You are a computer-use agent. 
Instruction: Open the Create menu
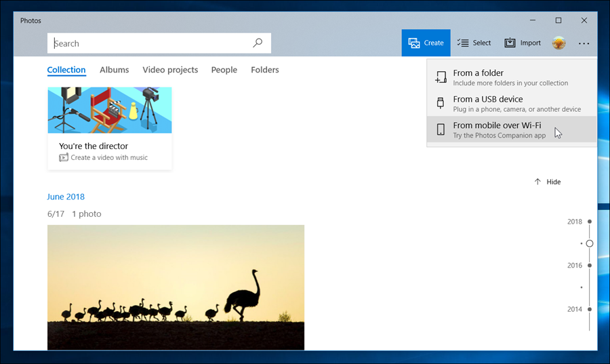tap(426, 43)
